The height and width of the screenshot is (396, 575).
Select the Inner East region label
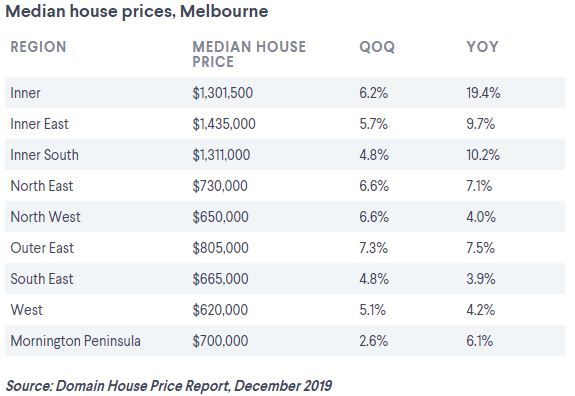[39, 124]
